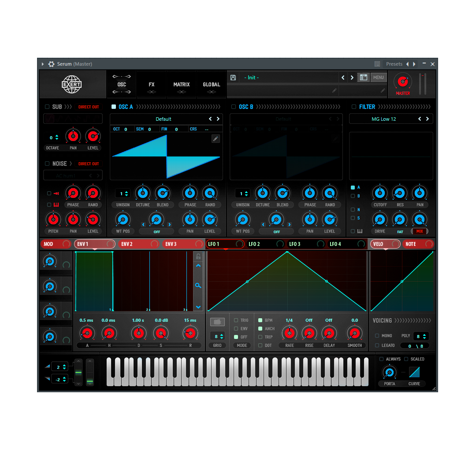Click the MENU button
Screen dimensions: 476x476
(x=378, y=78)
